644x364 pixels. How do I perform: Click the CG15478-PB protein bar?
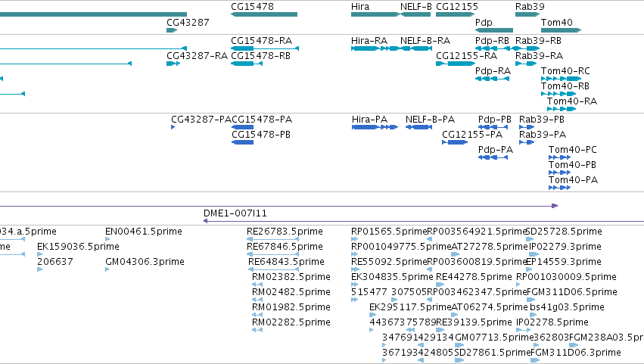click(242, 142)
